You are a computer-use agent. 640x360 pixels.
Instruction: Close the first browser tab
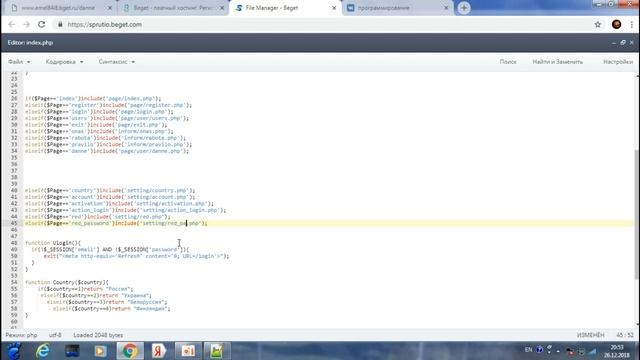coord(109,8)
